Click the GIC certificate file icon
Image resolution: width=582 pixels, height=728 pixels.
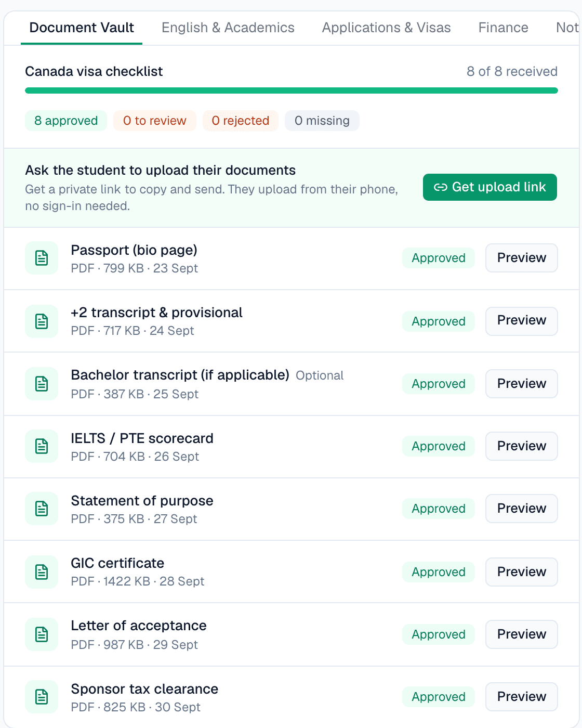pyautogui.click(x=42, y=572)
